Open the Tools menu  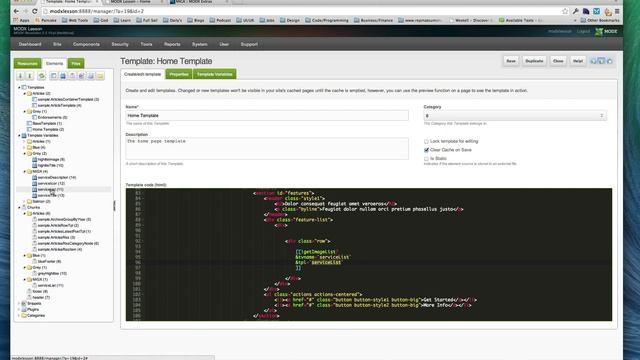(x=146, y=44)
